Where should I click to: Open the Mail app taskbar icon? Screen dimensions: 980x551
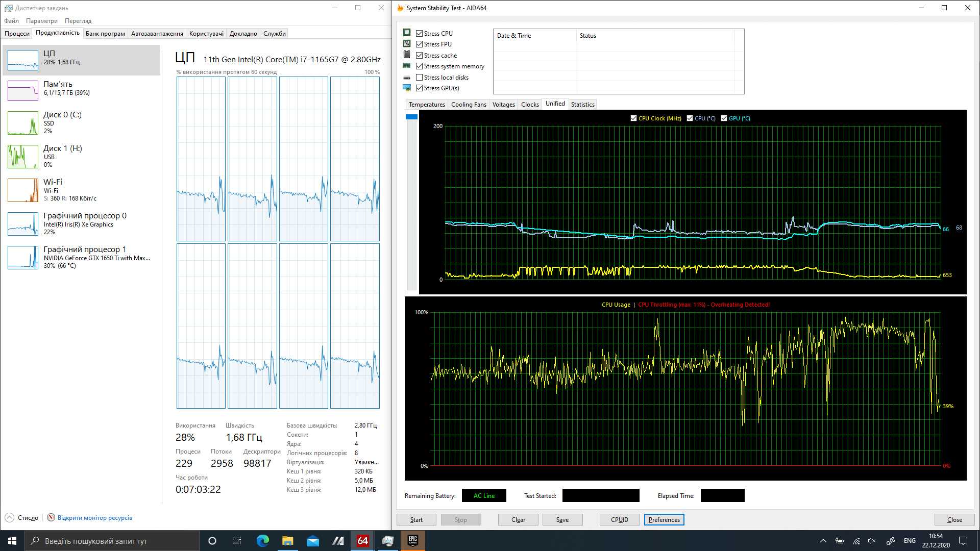(313, 541)
